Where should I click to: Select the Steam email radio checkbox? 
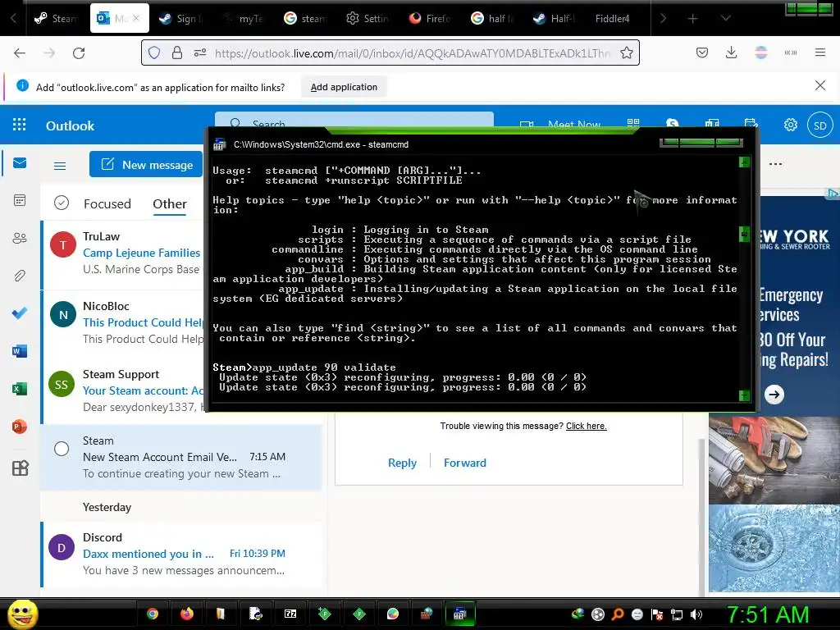pyautogui.click(x=62, y=449)
